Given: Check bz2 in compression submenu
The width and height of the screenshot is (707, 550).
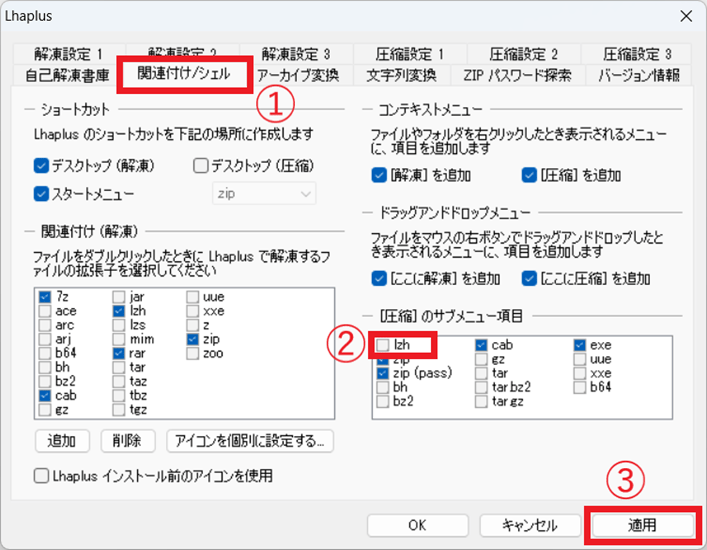Looking at the screenshot, I should tap(383, 401).
